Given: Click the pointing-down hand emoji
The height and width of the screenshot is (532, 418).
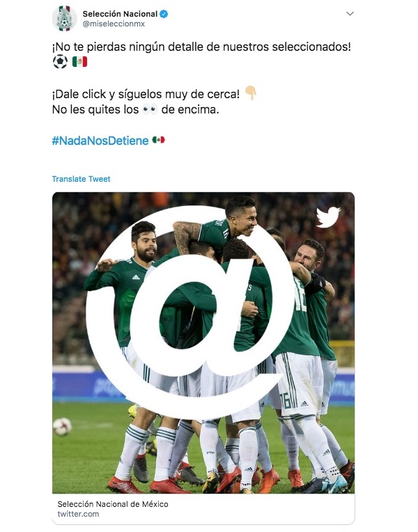Looking at the screenshot, I should 251,93.
